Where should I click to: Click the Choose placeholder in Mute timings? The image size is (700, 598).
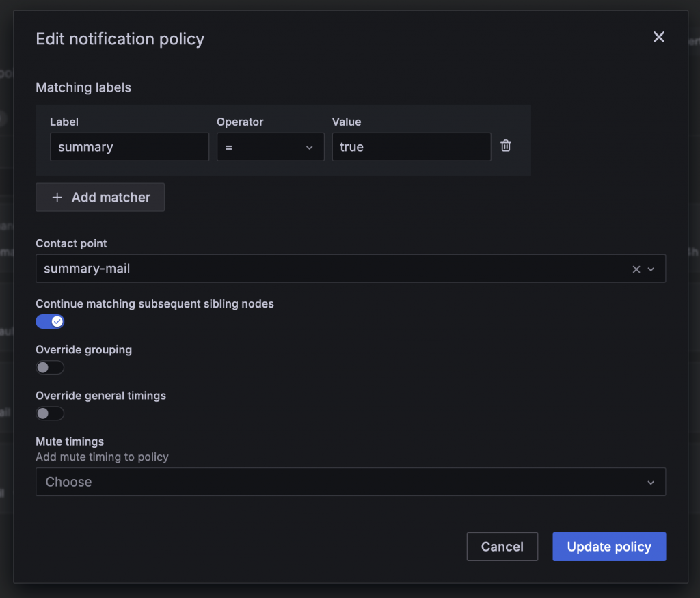pos(68,482)
